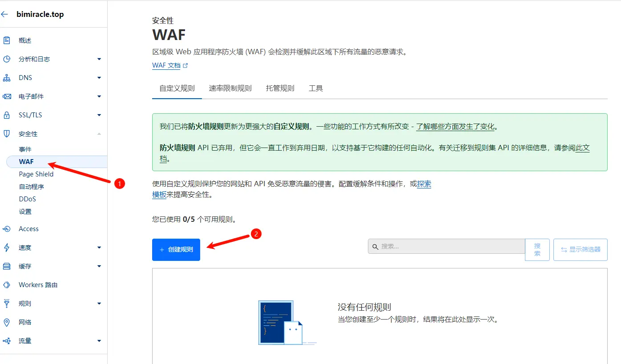The height and width of the screenshot is (364, 621).
Task: Click the back arrow beside bimiracle.top
Action: pos(4,14)
